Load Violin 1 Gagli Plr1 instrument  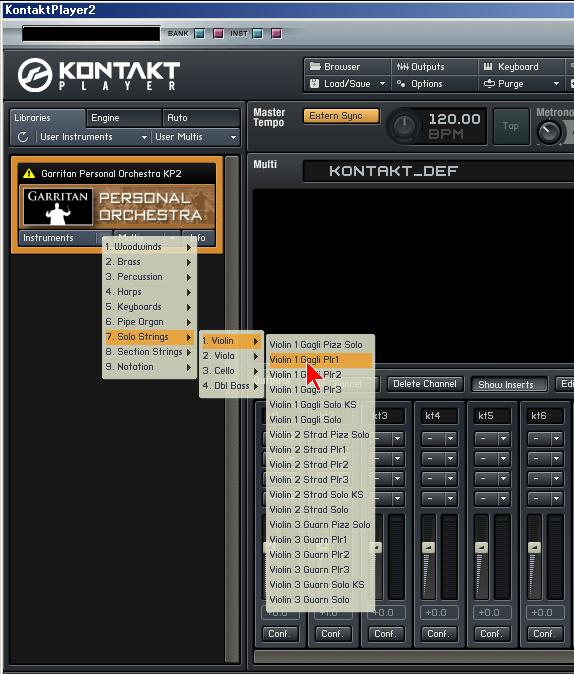coord(320,360)
